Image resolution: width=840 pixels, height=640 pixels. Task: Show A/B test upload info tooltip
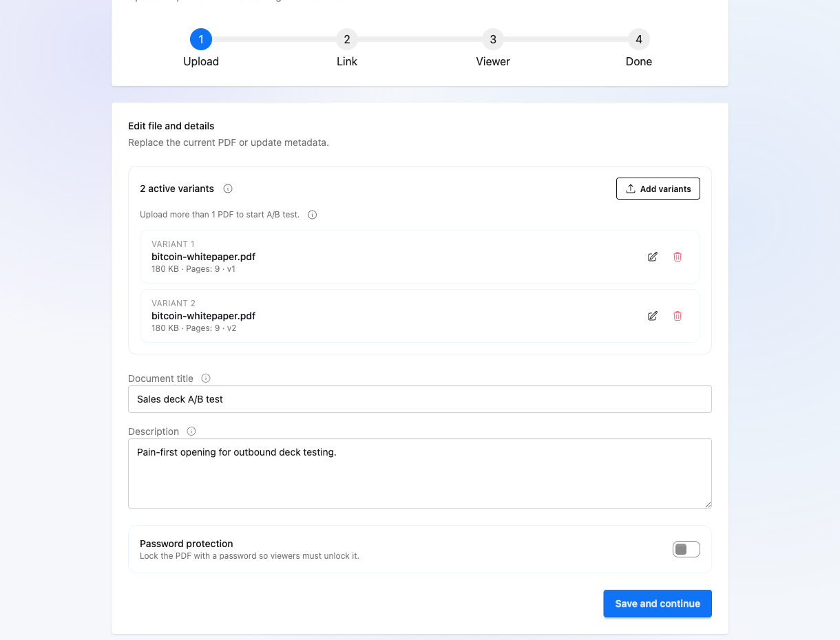click(x=312, y=215)
